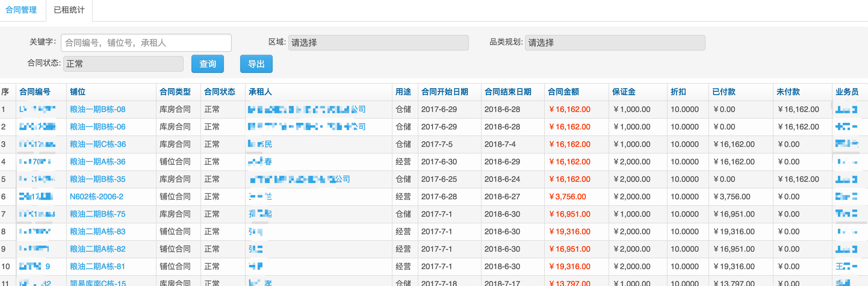Image resolution: width=868 pixels, height=286 pixels.
Task: Click the 合同开始日期 column header
Action: click(x=445, y=92)
